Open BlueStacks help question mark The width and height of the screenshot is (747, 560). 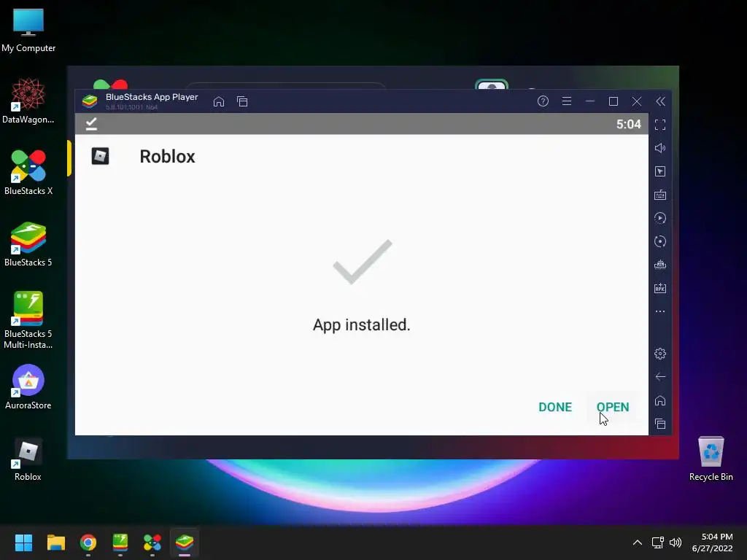pyautogui.click(x=543, y=101)
